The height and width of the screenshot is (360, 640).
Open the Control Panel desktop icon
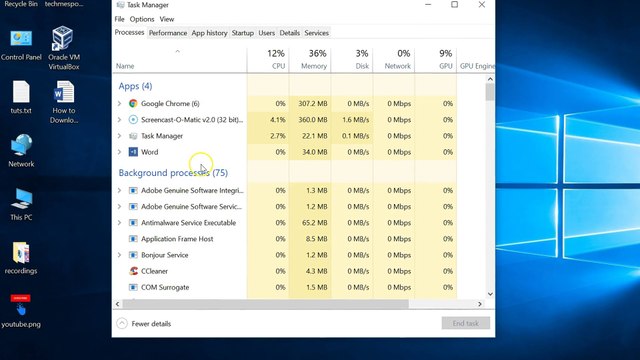(21, 45)
